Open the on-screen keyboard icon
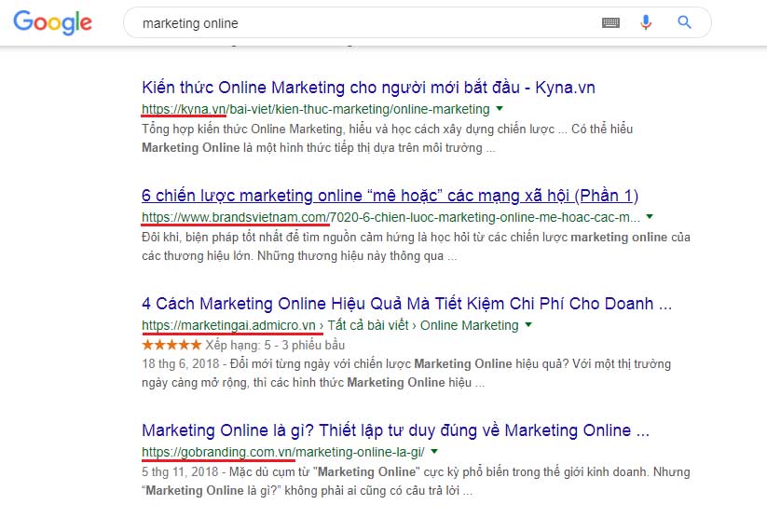Screen dimensions: 767x532 pyautogui.click(x=610, y=22)
